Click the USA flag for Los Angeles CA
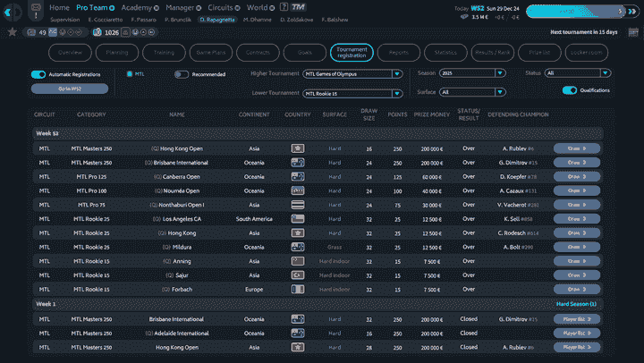Screen dimensions: 644x363 point(298,219)
